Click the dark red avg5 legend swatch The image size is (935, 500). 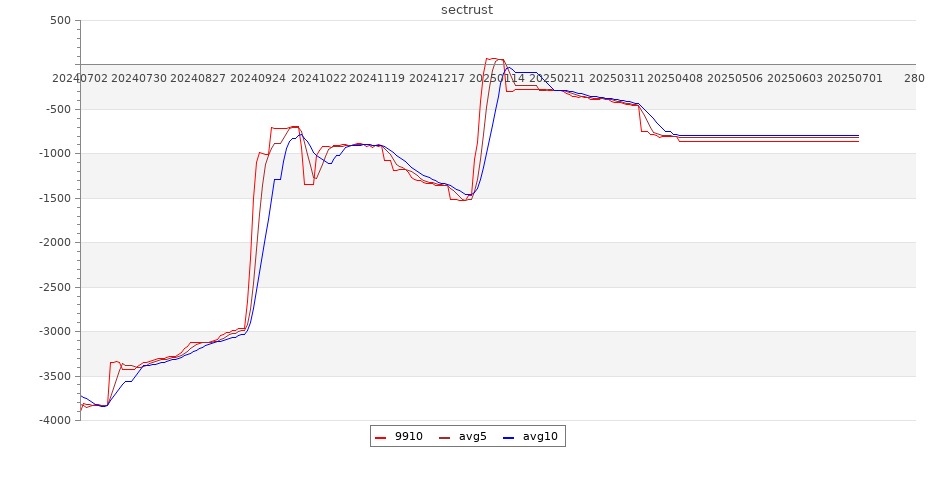445,437
